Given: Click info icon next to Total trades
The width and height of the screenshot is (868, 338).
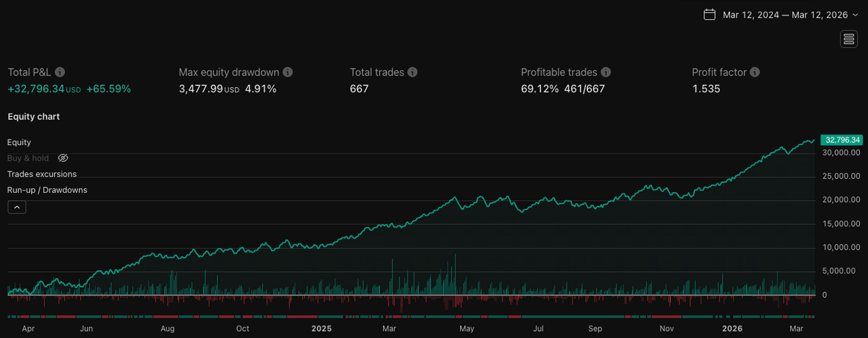Looking at the screenshot, I should 412,72.
